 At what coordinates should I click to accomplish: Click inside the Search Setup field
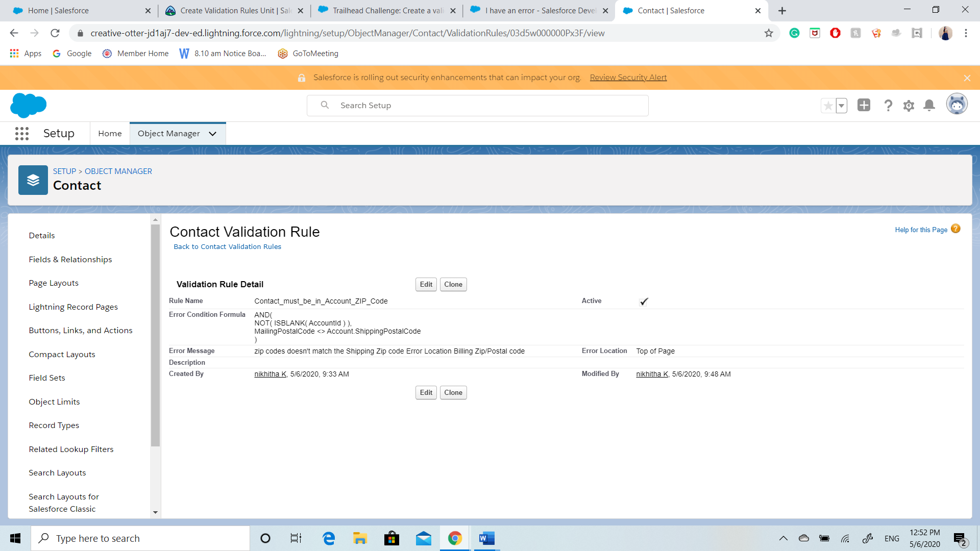click(x=485, y=106)
